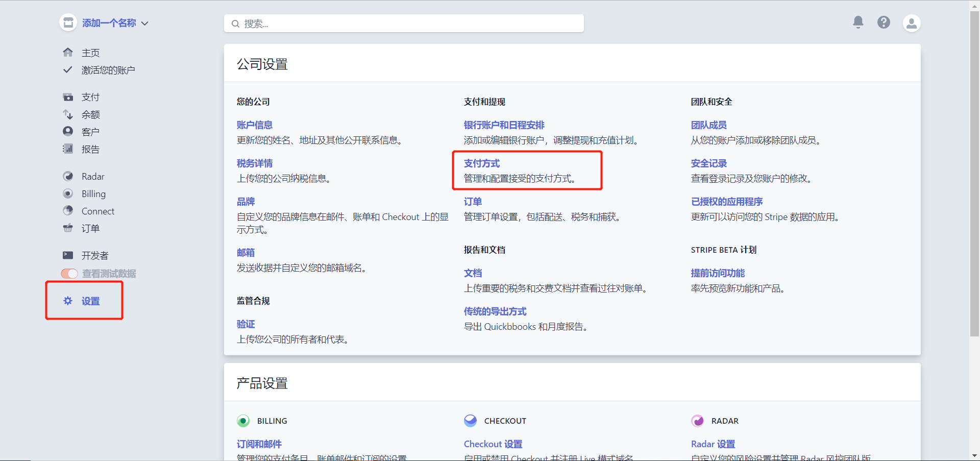This screenshot has height=461, width=980.
Task: Open the 验证 link
Action: point(246,324)
